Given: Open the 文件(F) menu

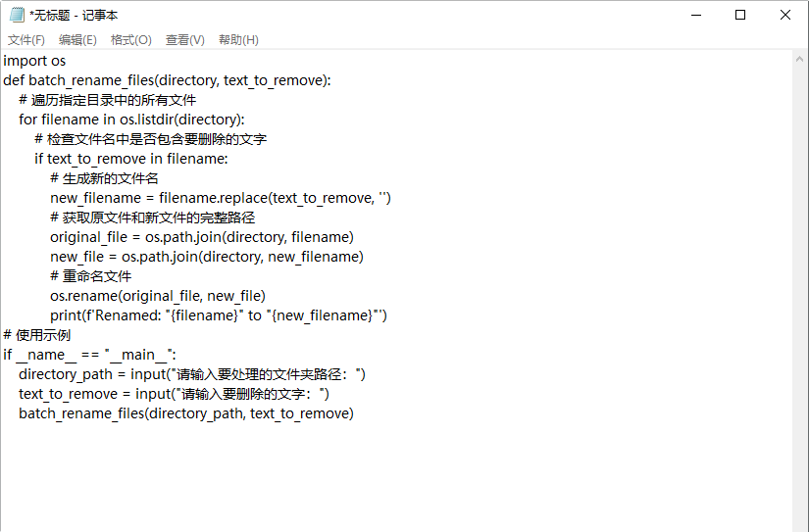Looking at the screenshot, I should pos(26,40).
